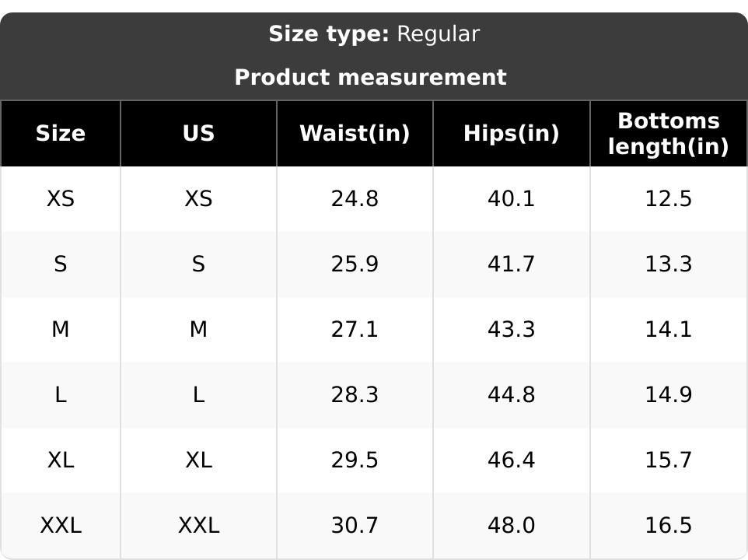Click the US column header
This screenshot has height=560, width=748.
tap(198, 134)
